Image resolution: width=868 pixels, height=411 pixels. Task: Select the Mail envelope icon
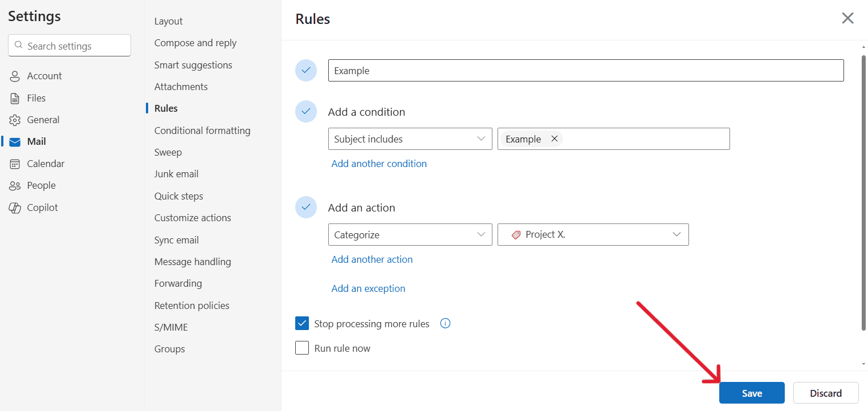(x=14, y=141)
